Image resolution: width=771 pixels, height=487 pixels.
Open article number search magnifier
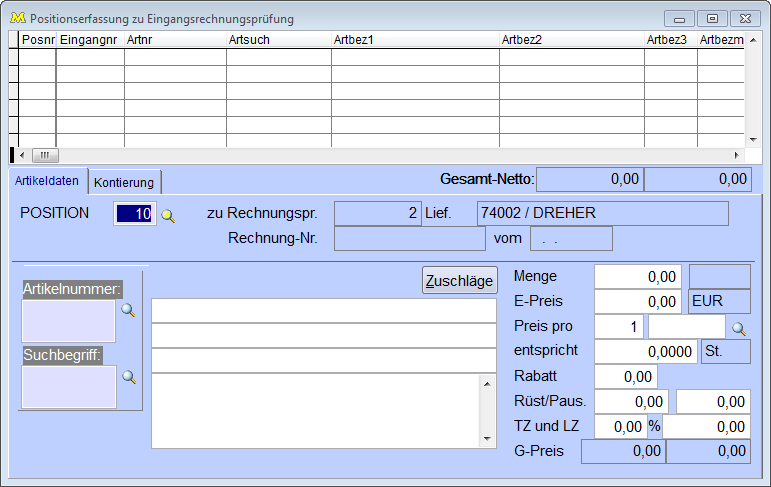click(x=128, y=311)
